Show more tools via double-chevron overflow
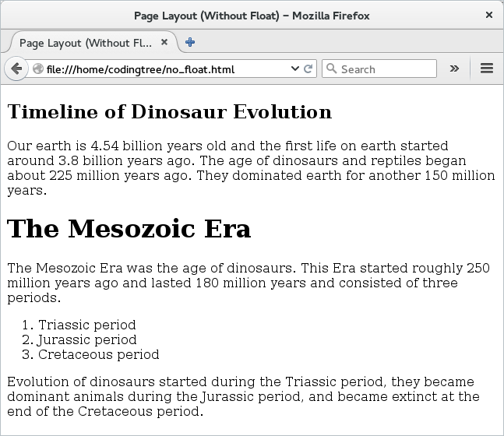This screenshot has height=436, width=504. click(x=454, y=69)
